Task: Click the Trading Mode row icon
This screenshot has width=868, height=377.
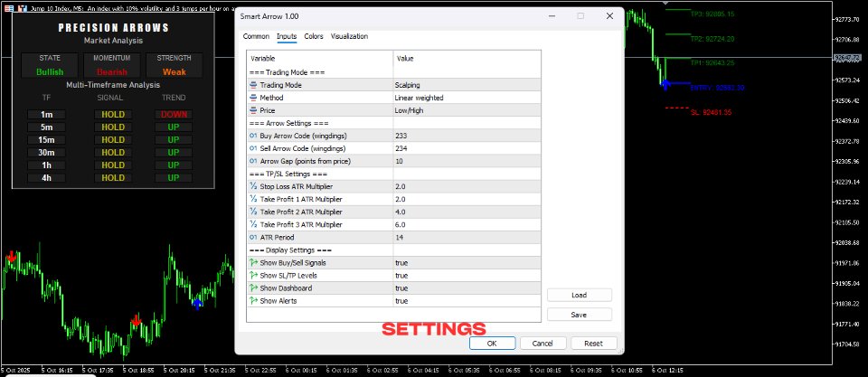Action: 253,85
